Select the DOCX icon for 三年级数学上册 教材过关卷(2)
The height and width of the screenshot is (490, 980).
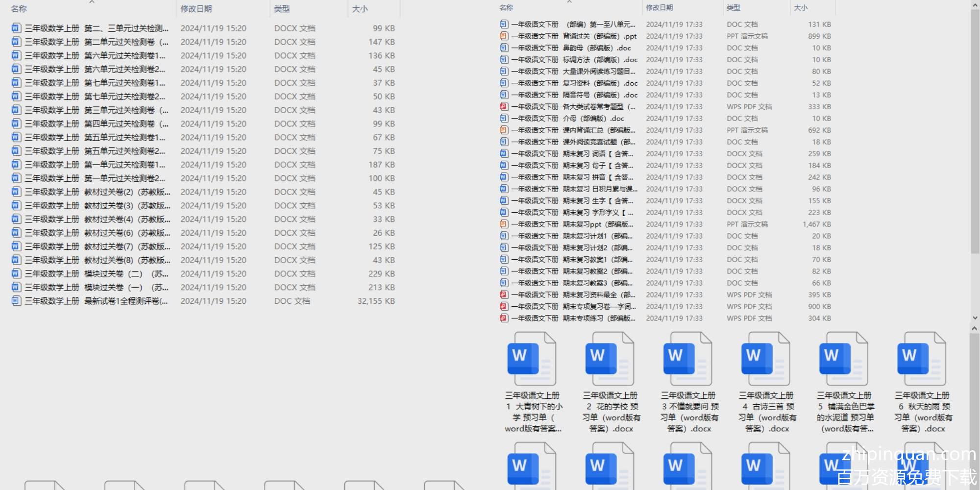coord(16,192)
